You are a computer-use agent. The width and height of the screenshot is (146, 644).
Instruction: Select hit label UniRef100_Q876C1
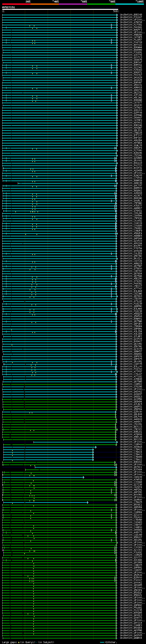(131, 467)
